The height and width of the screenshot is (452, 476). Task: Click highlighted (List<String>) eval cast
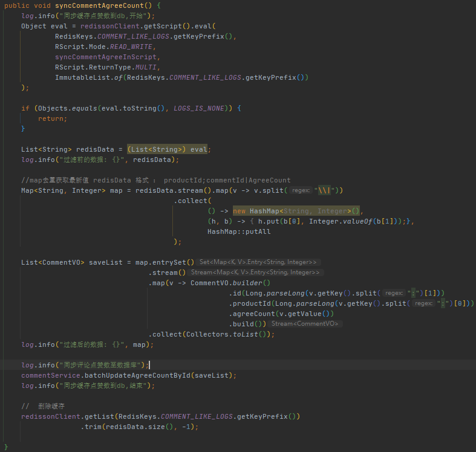[168, 149]
